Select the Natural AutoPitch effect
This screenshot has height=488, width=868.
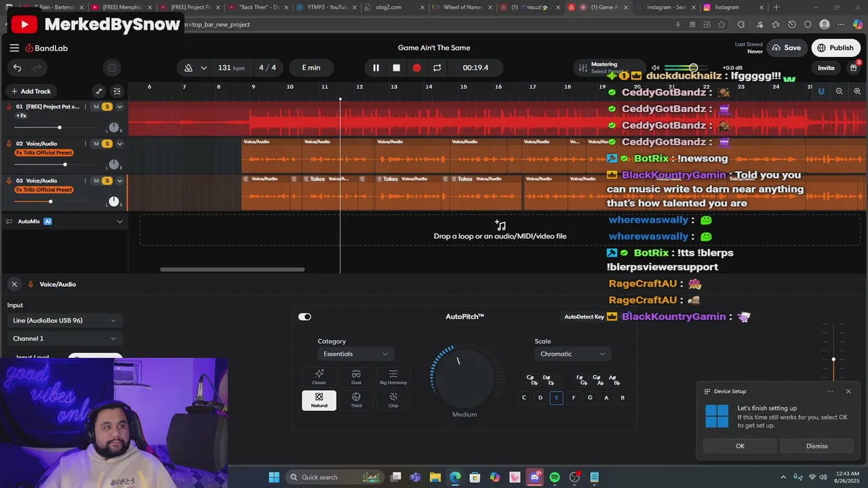[319, 400]
